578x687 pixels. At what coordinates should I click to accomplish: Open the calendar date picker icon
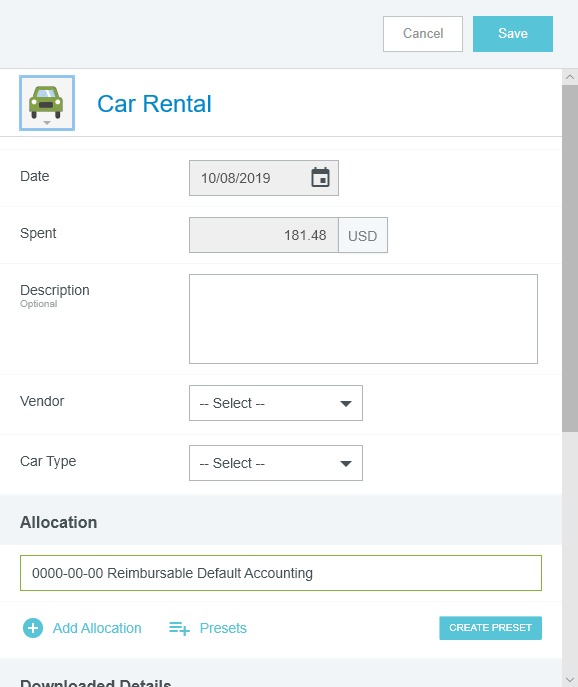(320, 177)
